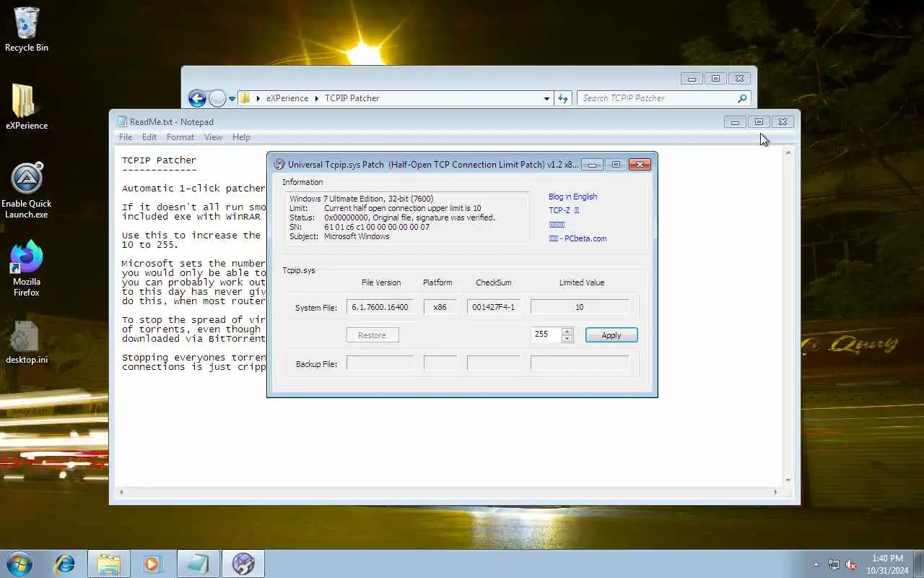
Task: Open recent pages dropdown in Explorer
Action: (x=232, y=98)
